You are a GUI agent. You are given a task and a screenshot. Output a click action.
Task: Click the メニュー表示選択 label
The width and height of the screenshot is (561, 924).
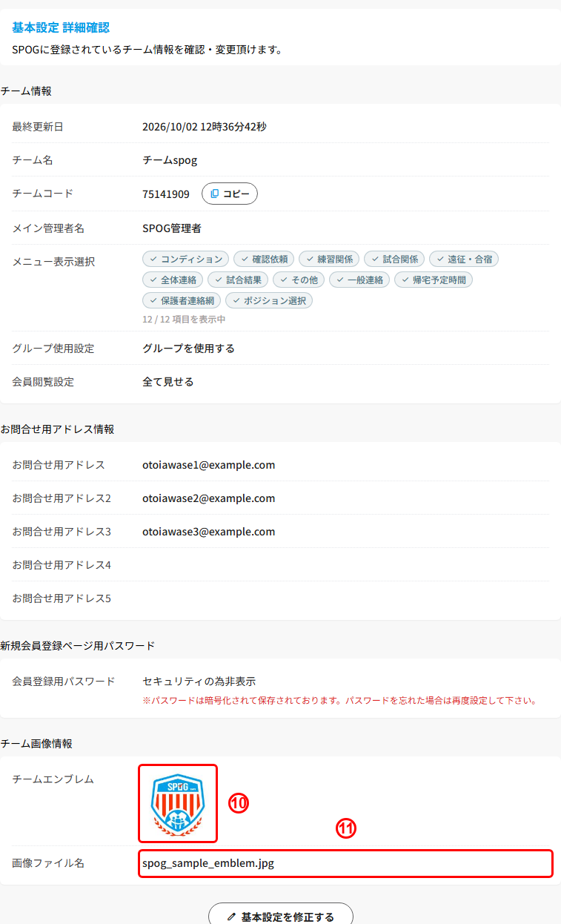[x=53, y=262]
